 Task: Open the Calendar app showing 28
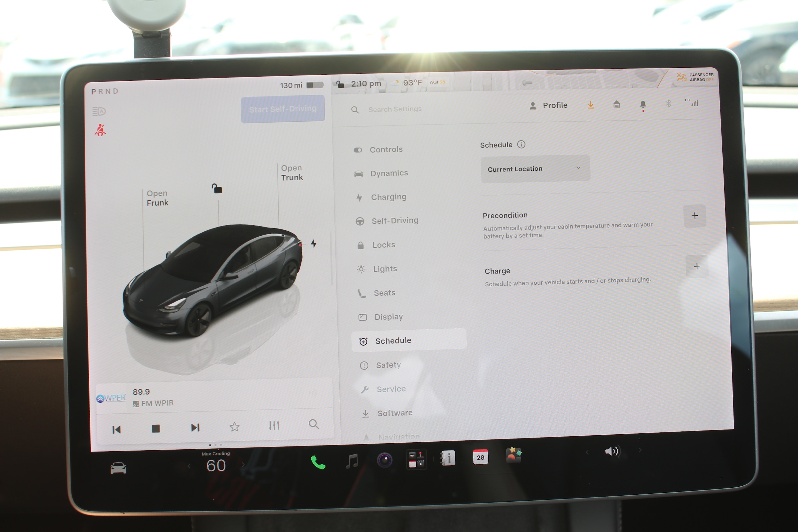pos(480,457)
